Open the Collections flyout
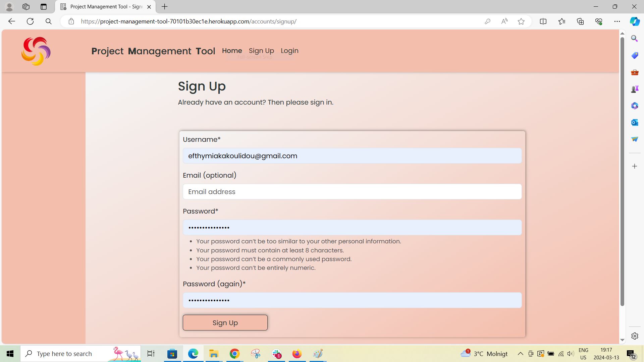644x362 pixels. [580, 21]
